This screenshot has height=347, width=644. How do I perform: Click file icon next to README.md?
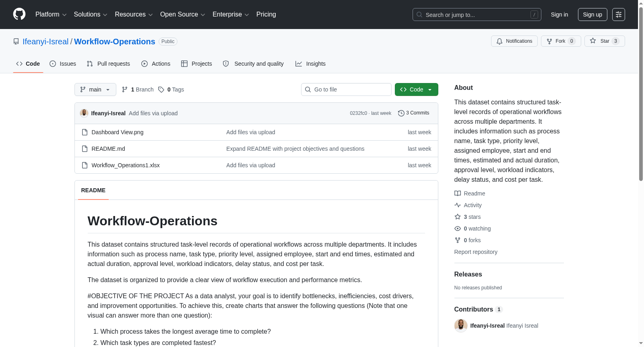(x=85, y=149)
